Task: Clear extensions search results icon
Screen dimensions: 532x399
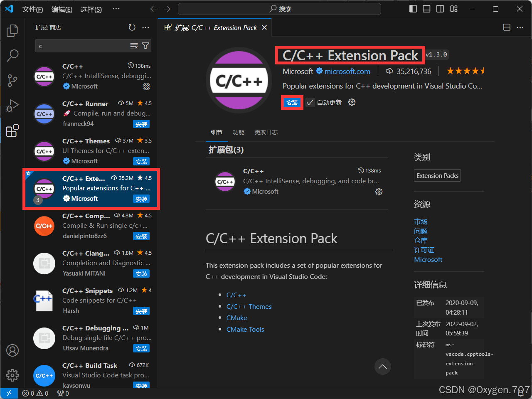Action: pyautogui.click(x=134, y=46)
